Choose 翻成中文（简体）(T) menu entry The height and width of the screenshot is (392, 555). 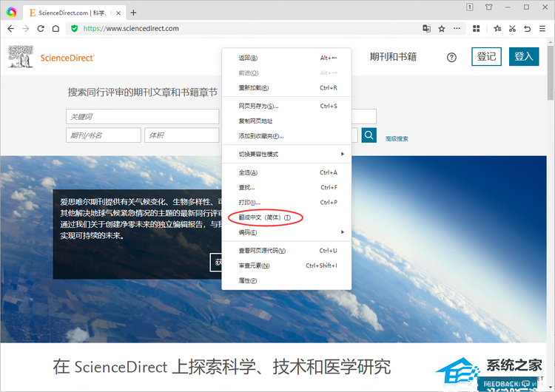tap(286, 217)
